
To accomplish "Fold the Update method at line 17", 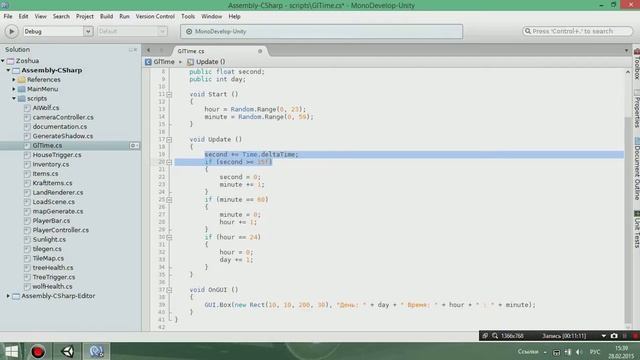I will click(x=169, y=140).
